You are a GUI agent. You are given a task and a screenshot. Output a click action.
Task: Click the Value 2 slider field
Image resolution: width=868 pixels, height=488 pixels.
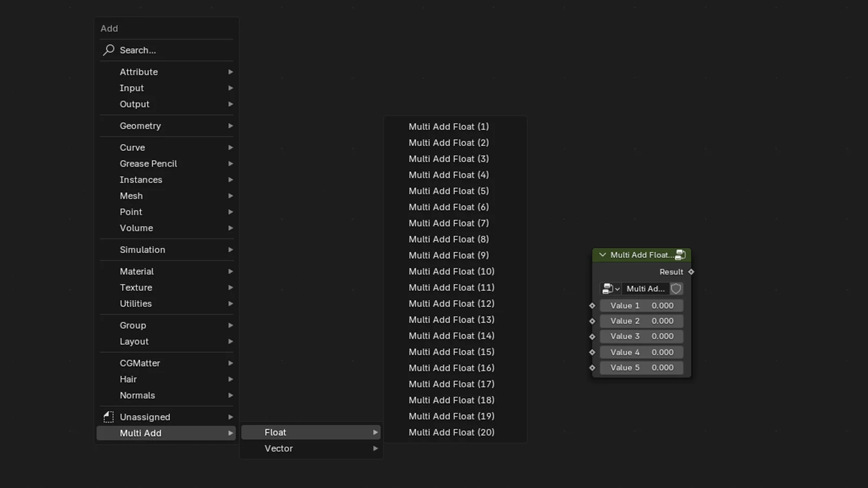point(641,320)
